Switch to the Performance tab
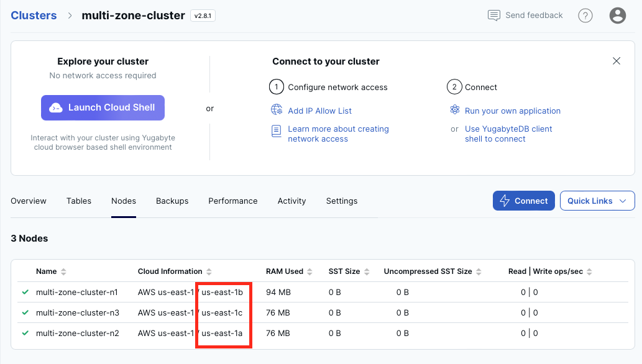 [x=232, y=201]
